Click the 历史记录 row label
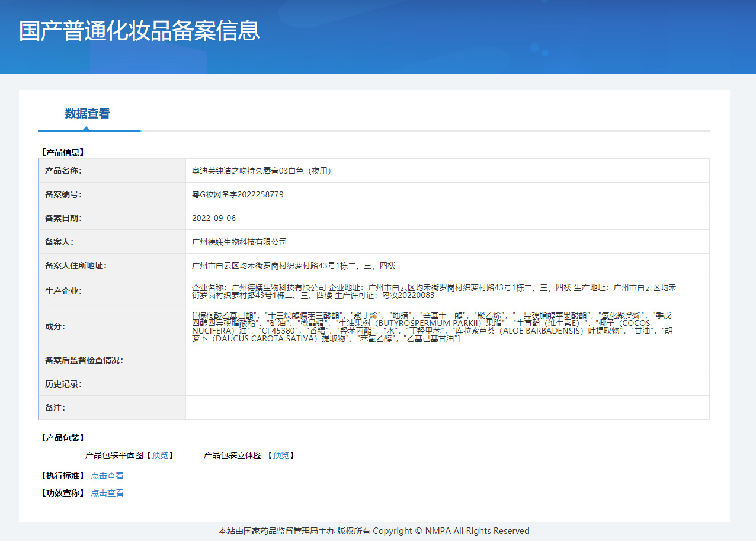The height and width of the screenshot is (541, 756). (63, 384)
